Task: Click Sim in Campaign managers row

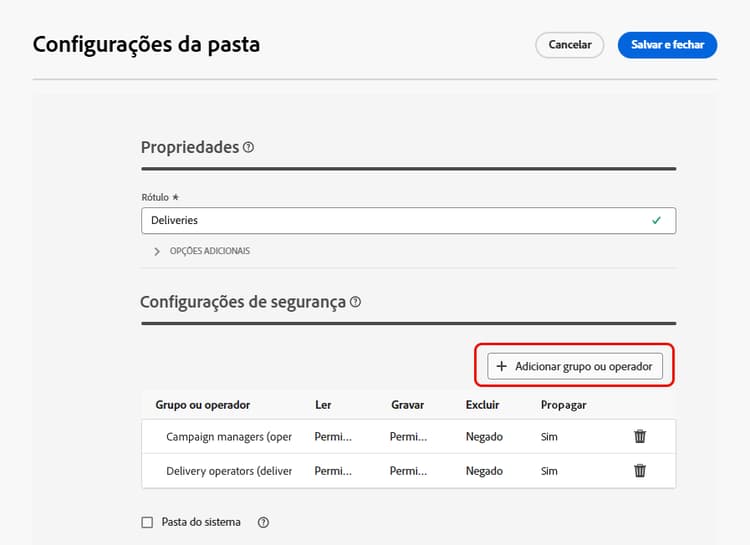Action: tap(549, 437)
